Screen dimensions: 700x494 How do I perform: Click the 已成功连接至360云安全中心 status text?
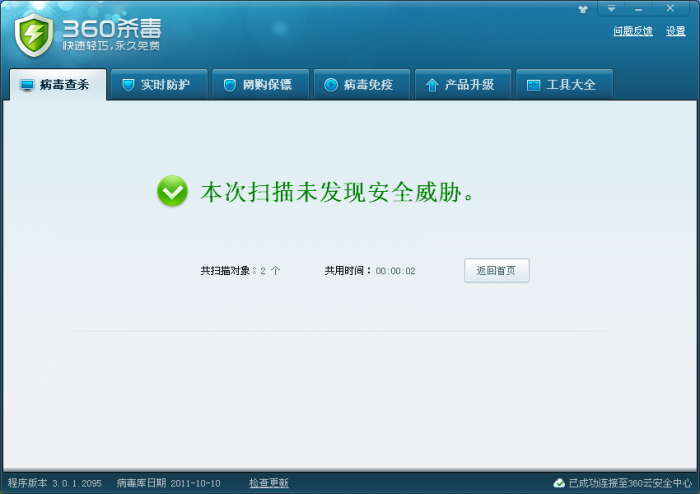tap(630, 483)
